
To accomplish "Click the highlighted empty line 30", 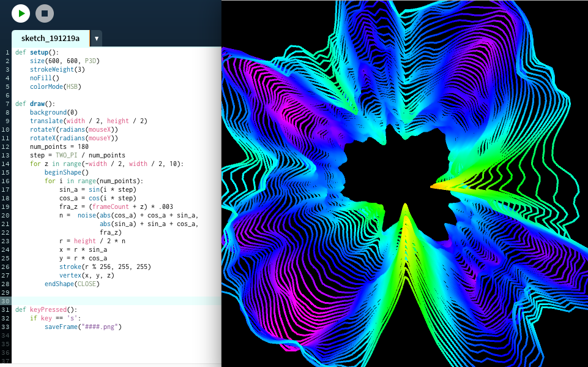I will (x=116, y=301).
